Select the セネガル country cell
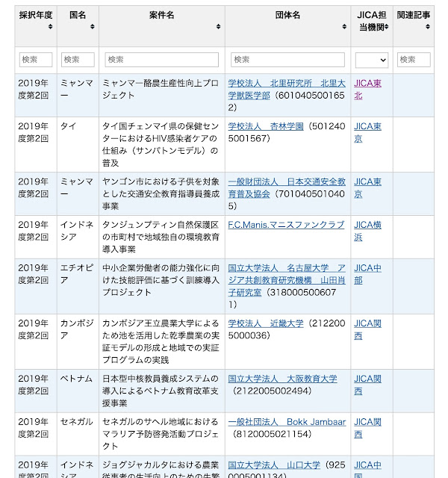This screenshot has height=478, width=448. tap(78, 434)
